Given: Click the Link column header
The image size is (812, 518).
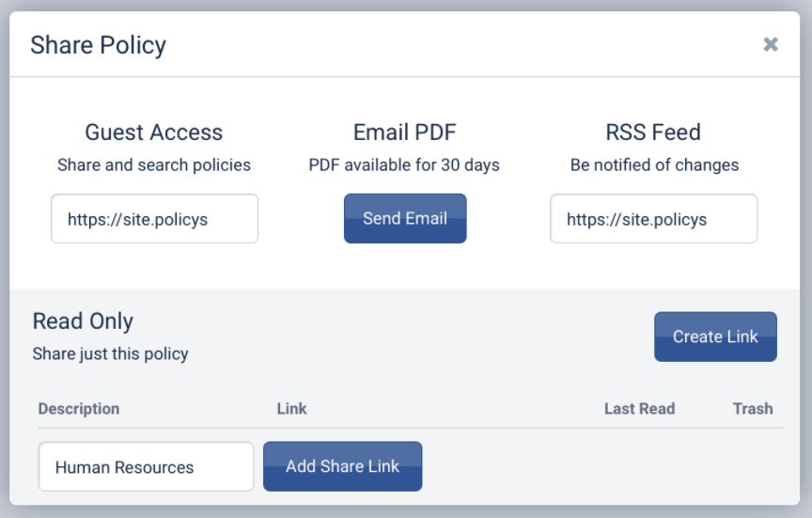Looking at the screenshot, I should pyautogui.click(x=291, y=409).
